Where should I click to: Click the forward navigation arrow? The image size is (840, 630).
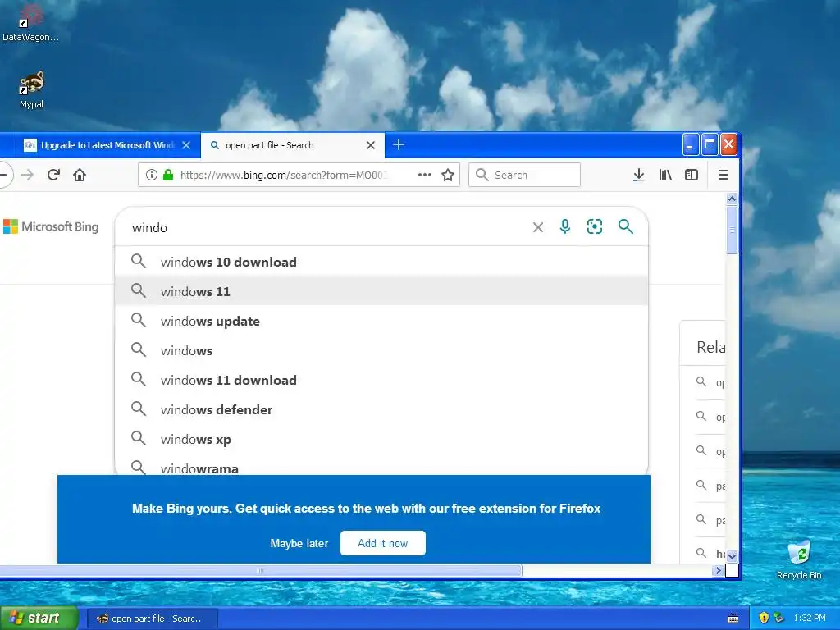click(27, 175)
